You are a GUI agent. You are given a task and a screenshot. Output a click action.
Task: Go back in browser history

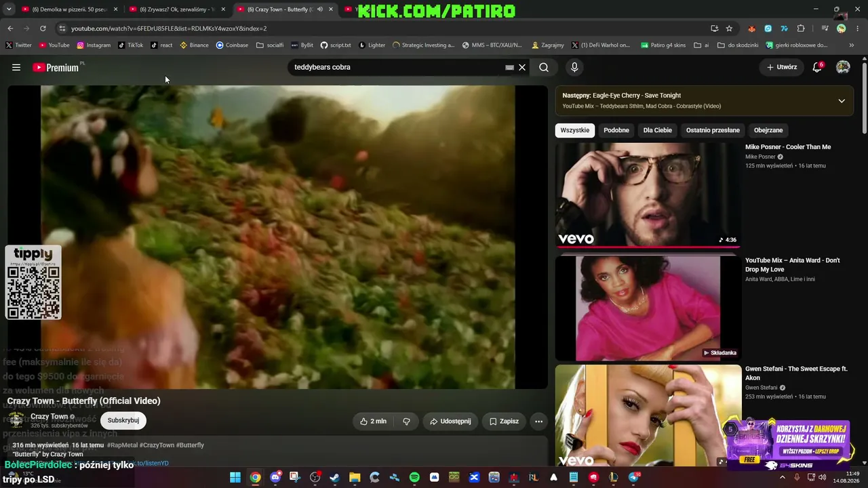pos(10,28)
